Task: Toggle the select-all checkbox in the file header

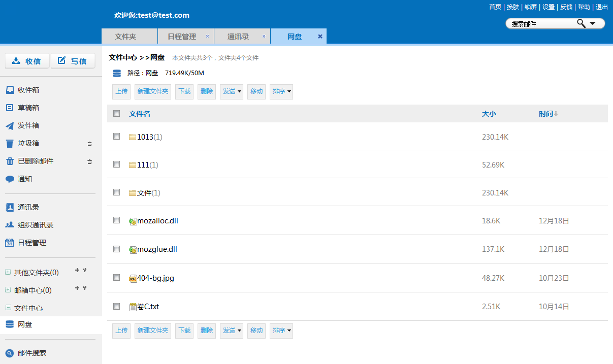Action: (x=117, y=114)
